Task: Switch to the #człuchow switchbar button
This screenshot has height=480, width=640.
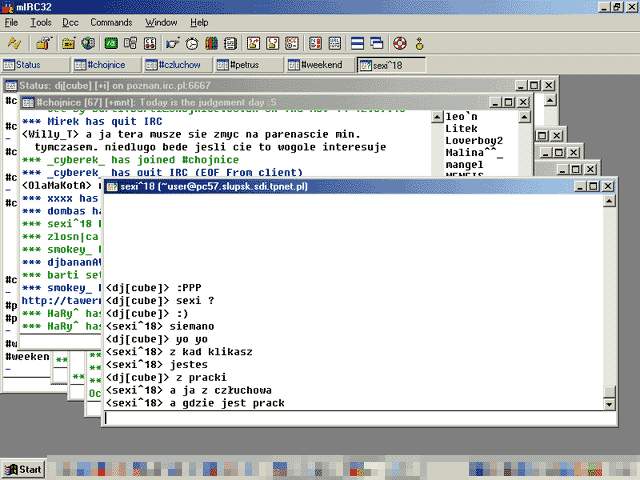Action: point(178,65)
